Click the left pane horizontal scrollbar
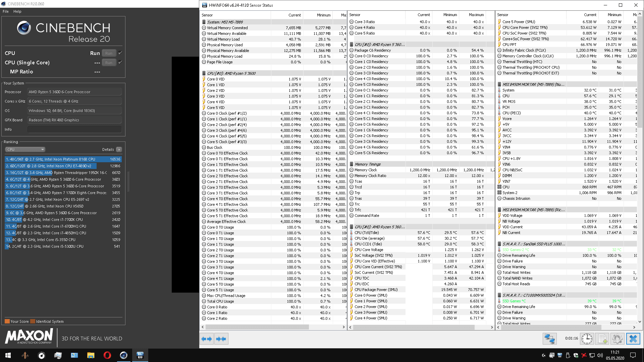Screen dimensions: 644x362 (x=257, y=327)
